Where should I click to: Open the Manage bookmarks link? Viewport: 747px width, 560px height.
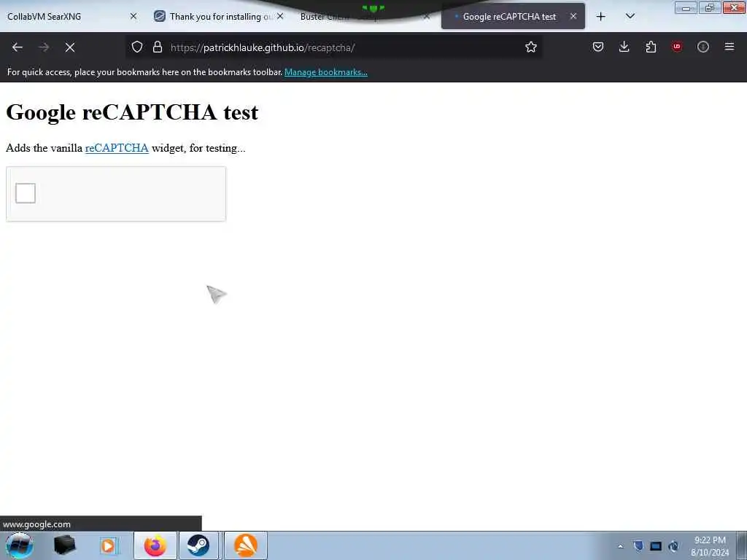pos(326,72)
